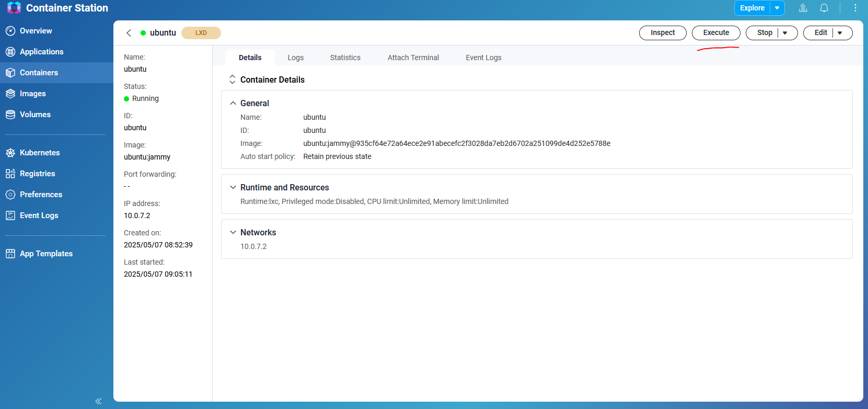Click the Volumes disk icon
868x409 pixels.
coord(10,115)
